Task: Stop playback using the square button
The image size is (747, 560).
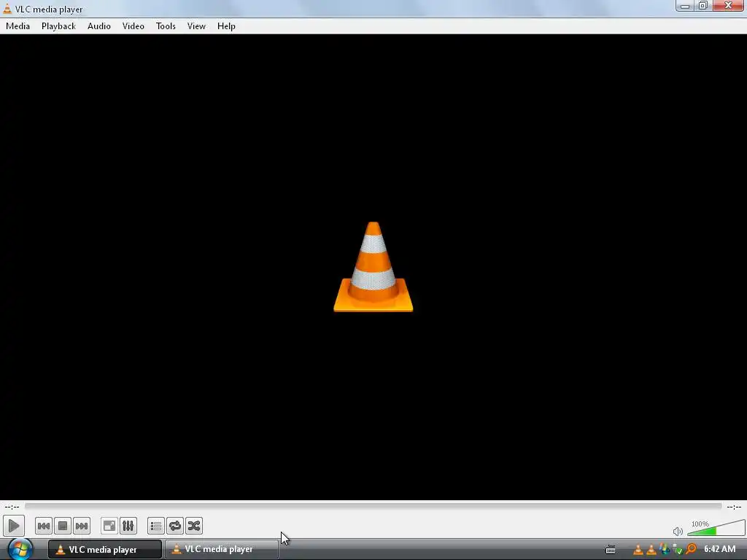Action: click(x=63, y=526)
